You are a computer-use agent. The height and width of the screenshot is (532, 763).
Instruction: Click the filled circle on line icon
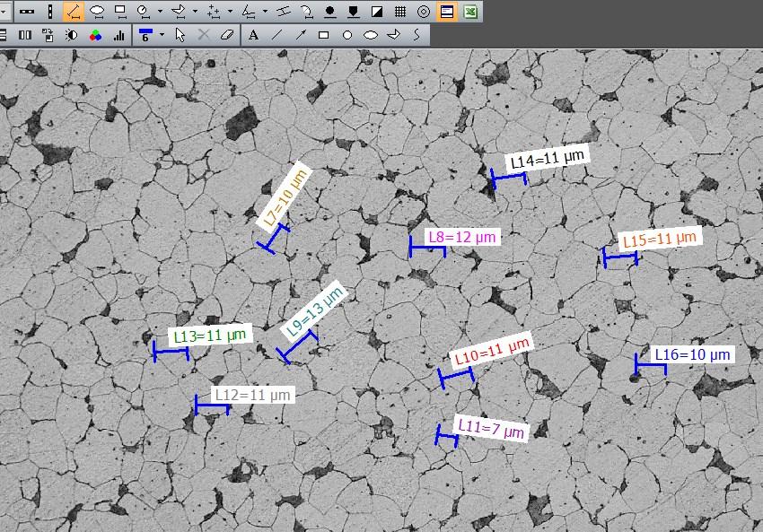[x=330, y=11]
